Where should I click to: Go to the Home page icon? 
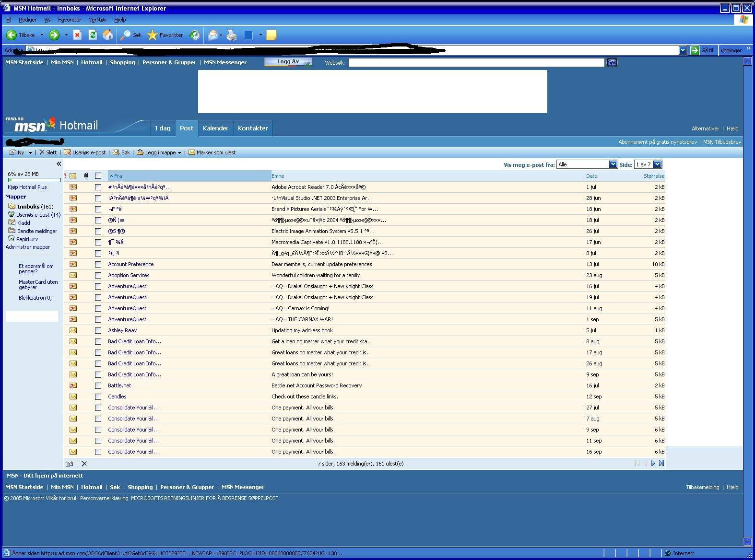click(108, 35)
